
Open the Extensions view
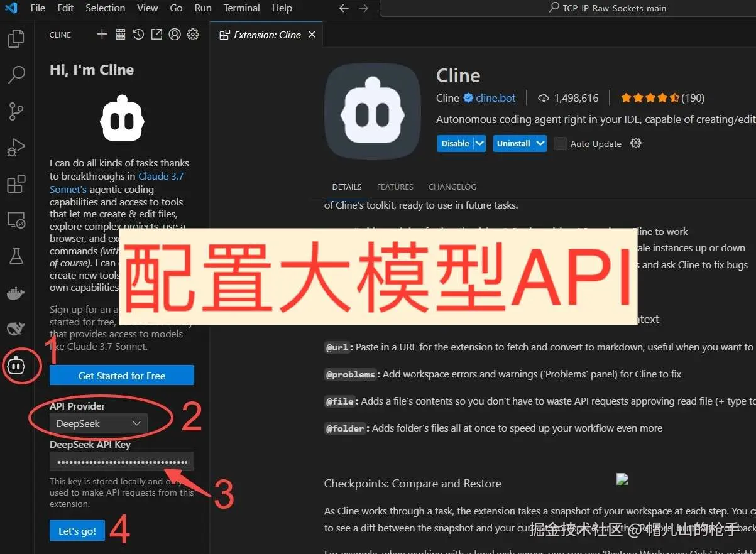click(16, 184)
